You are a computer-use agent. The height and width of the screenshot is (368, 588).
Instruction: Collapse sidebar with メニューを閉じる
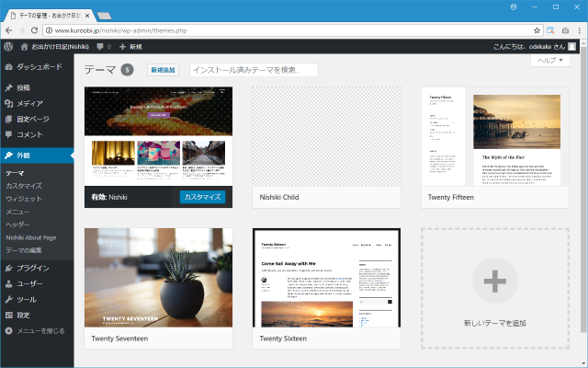pyautogui.click(x=37, y=331)
